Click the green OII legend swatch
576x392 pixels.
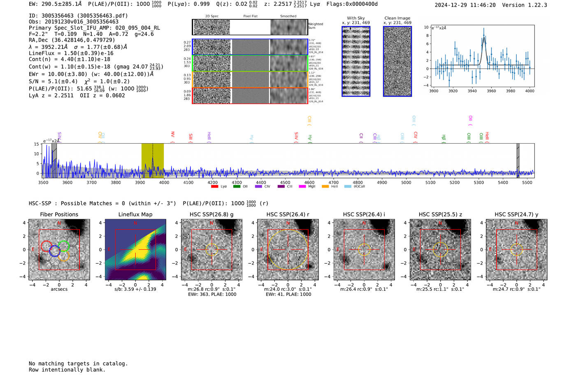coord(237,186)
